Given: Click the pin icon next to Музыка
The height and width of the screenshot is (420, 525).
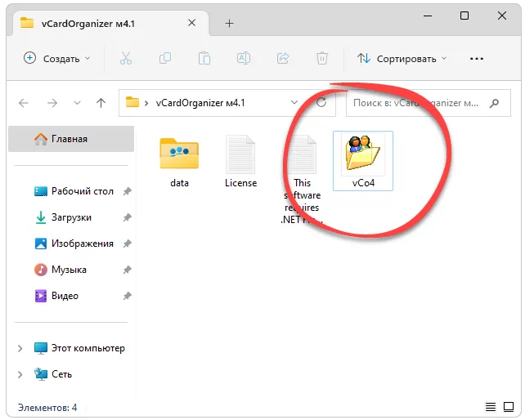Looking at the screenshot, I should 127,270.
